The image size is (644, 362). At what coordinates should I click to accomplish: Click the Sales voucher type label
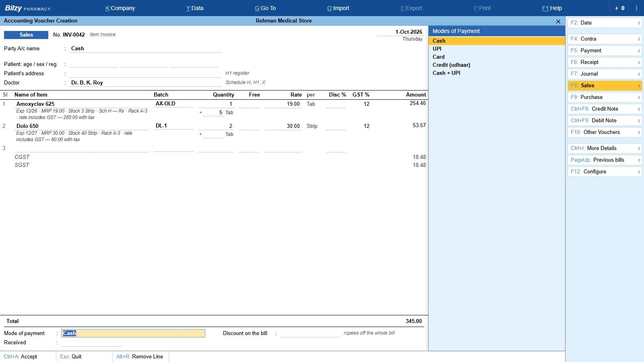(26, 35)
